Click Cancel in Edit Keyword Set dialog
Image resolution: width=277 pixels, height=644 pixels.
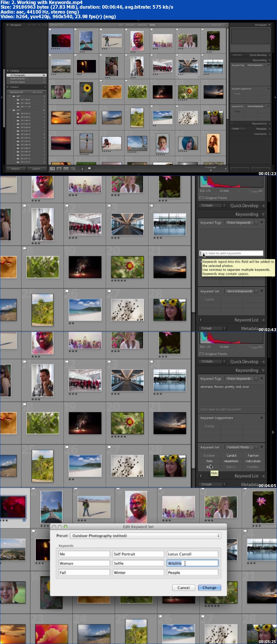[x=183, y=587]
